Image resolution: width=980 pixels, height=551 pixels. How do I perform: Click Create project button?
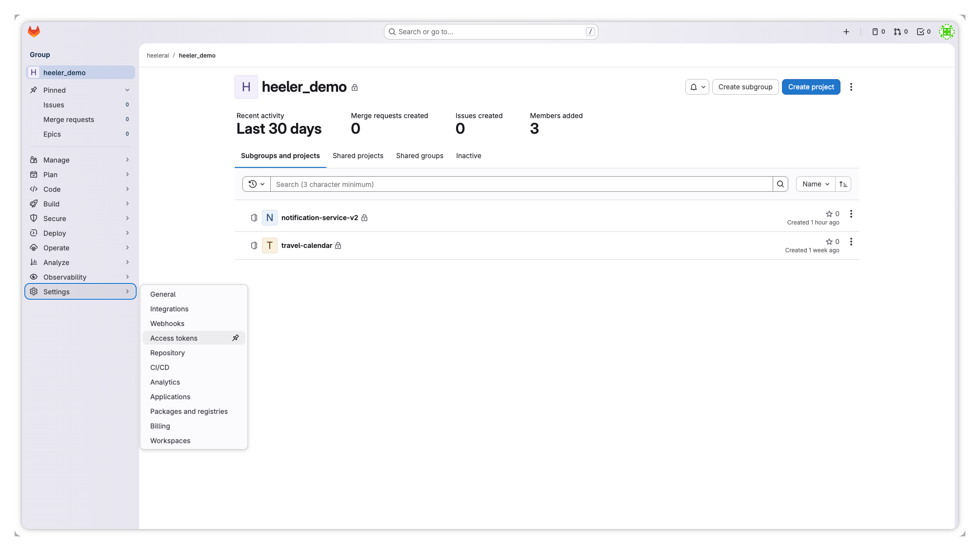811,87
